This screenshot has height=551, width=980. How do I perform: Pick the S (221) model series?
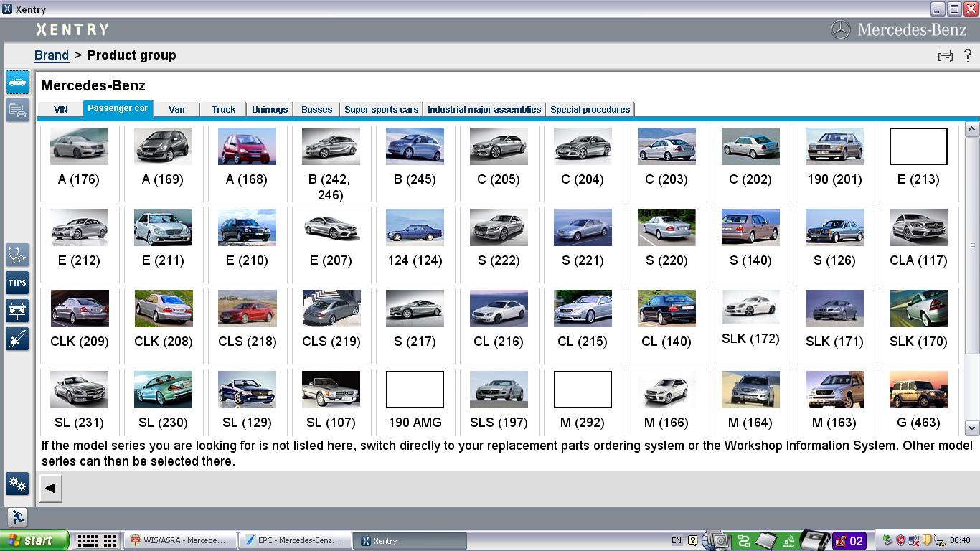pyautogui.click(x=583, y=245)
